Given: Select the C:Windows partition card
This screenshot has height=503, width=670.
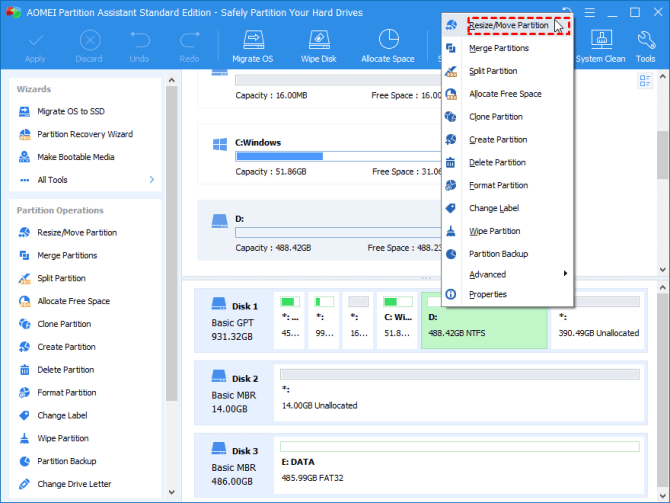Looking at the screenshot, I should 320,154.
